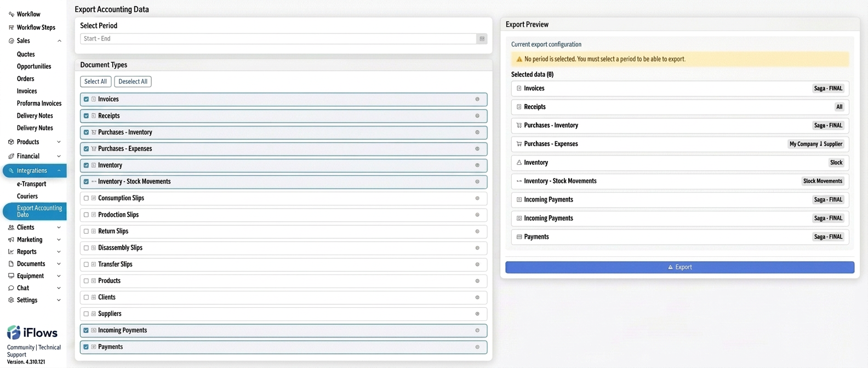The height and width of the screenshot is (368, 868).
Task: Open gear icon for Transfer Slips
Action: pos(477,264)
